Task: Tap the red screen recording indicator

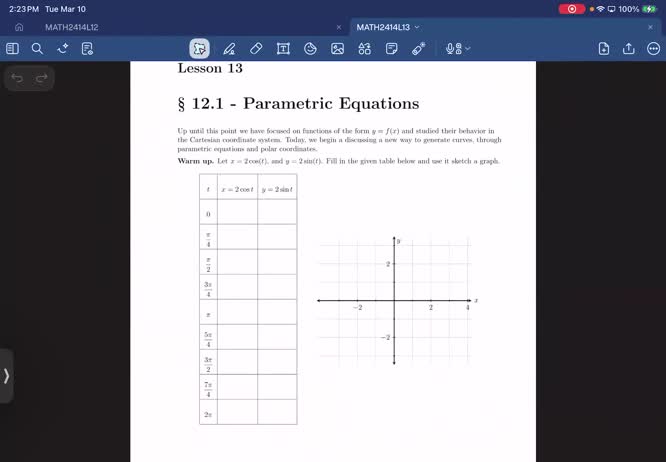Action: click(572, 9)
